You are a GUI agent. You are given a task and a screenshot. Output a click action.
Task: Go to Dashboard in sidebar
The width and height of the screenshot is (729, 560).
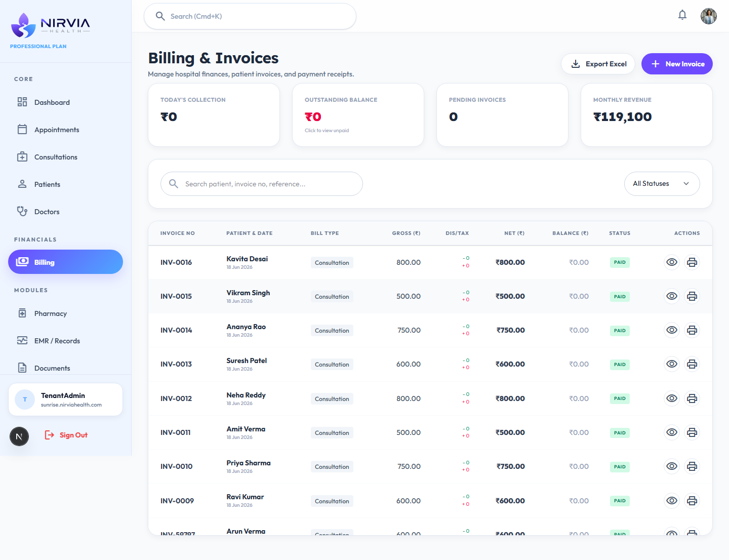click(x=65, y=102)
